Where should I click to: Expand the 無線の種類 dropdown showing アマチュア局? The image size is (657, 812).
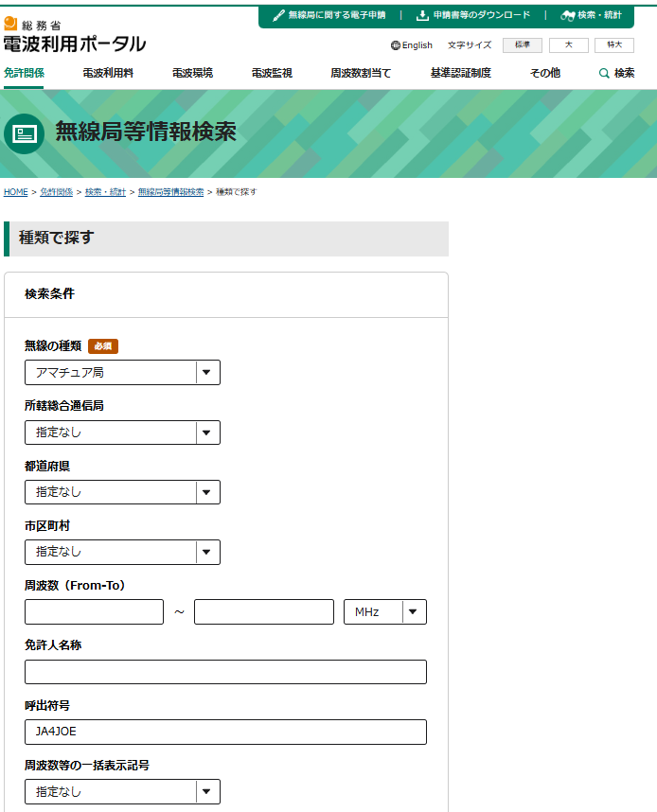(122, 372)
